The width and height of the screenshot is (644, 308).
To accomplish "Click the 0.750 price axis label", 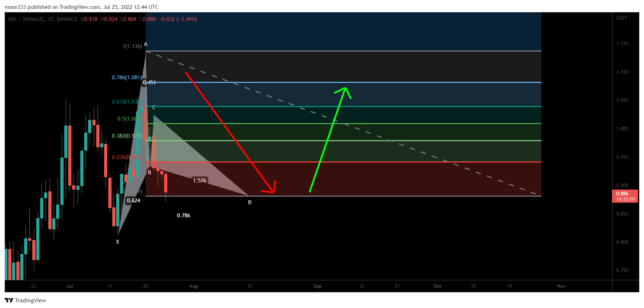I will [622, 270].
